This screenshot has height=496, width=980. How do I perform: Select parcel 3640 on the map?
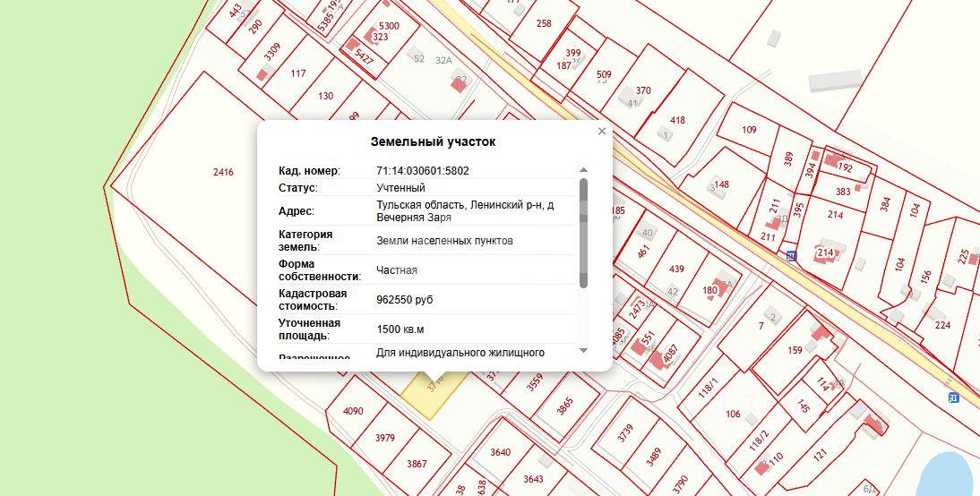(500, 451)
